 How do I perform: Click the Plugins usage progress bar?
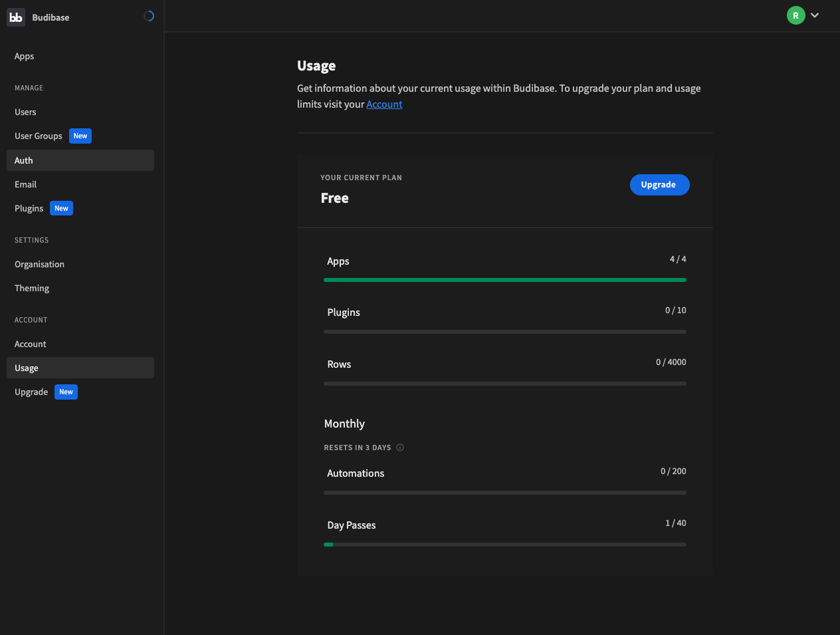pyautogui.click(x=505, y=332)
